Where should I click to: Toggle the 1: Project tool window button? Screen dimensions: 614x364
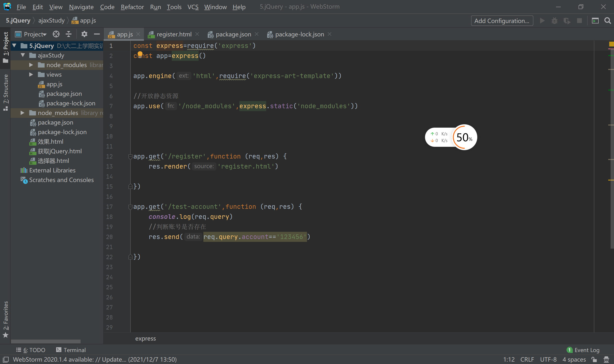6,47
